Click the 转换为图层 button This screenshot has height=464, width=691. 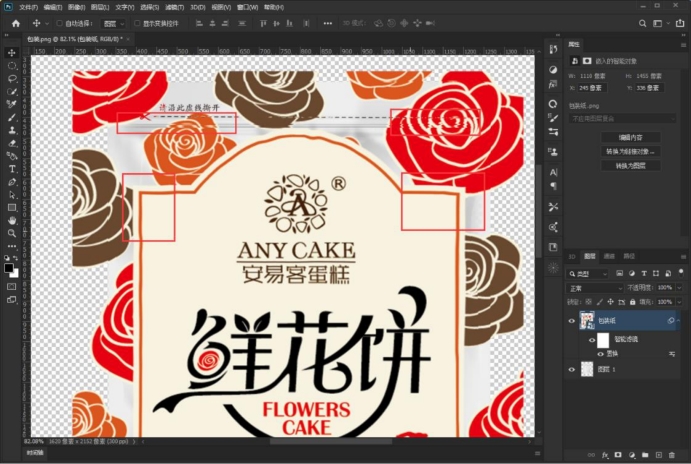click(x=631, y=166)
